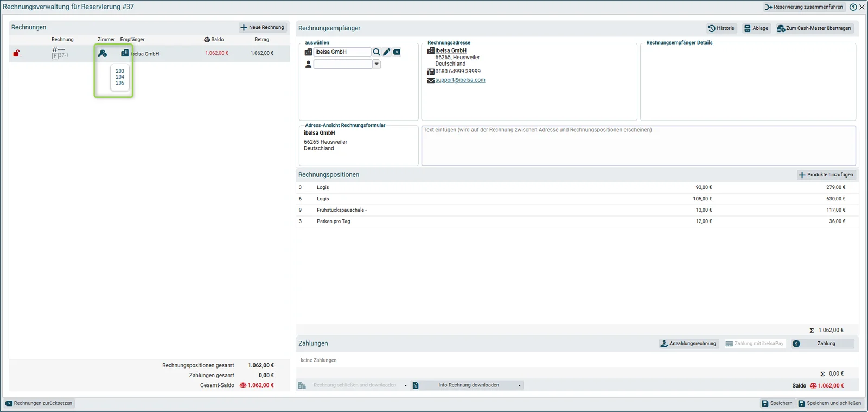Click Rechnungen zurücksetzen
Screen dimensions: 868x412
[x=39, y=403]
